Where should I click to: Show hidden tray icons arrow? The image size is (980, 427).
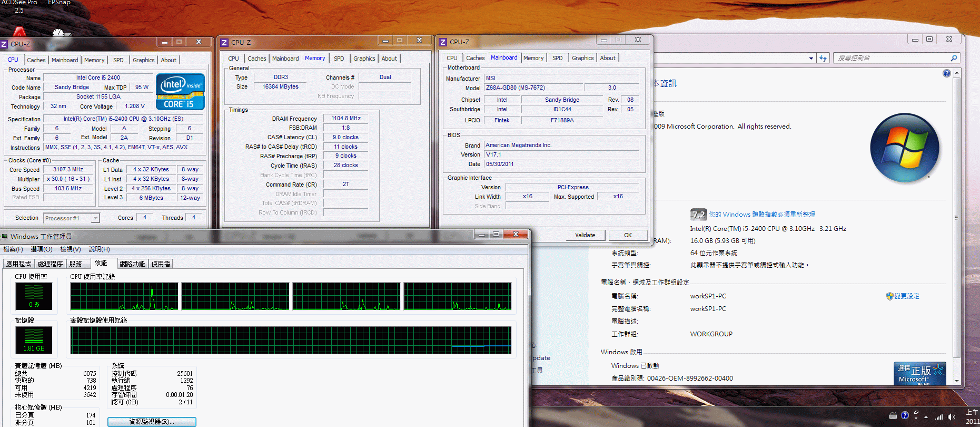926,417
